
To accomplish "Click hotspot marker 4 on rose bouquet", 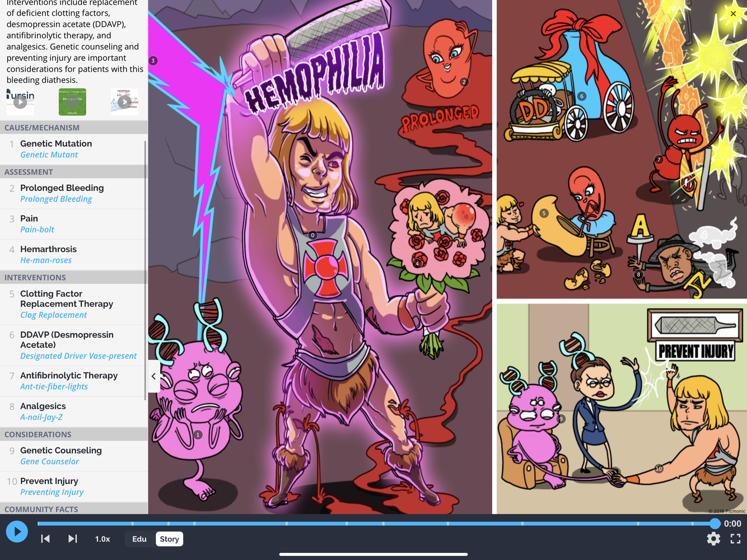I will (417, 263).
